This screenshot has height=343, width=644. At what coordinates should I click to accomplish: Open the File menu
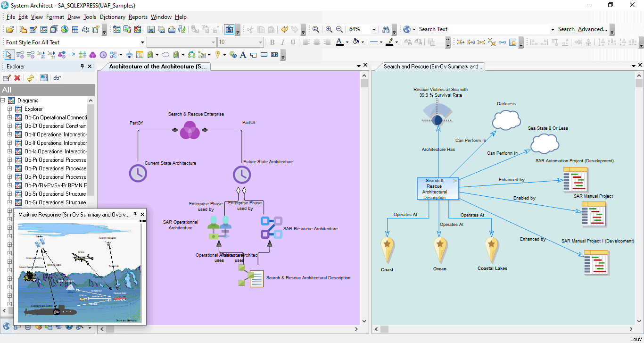point(11,17)
